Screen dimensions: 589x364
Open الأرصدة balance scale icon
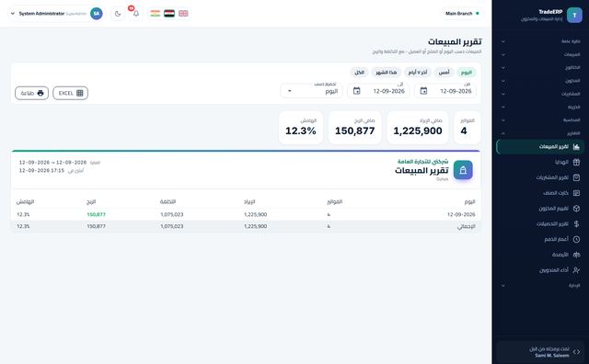(x=576, y=255)
